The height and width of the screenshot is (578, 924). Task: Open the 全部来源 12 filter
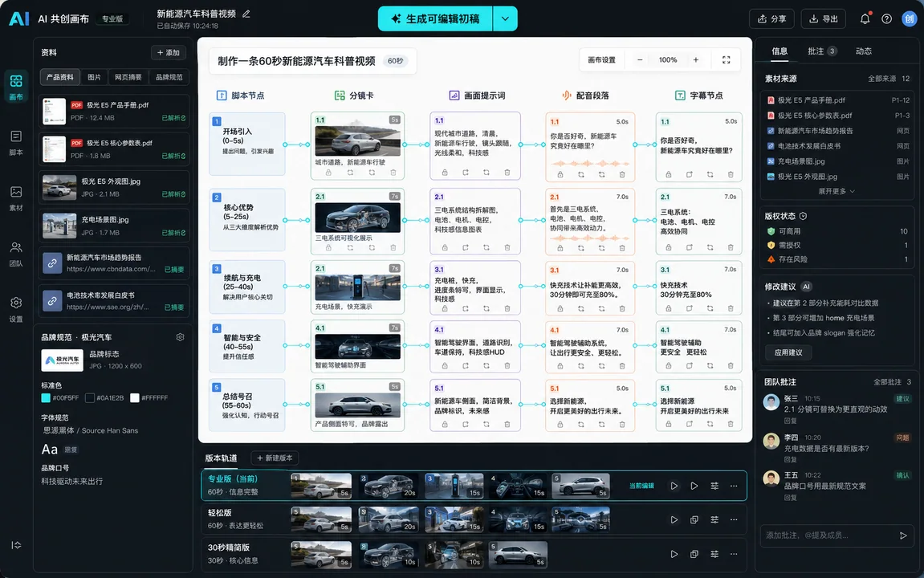point(889,79)
